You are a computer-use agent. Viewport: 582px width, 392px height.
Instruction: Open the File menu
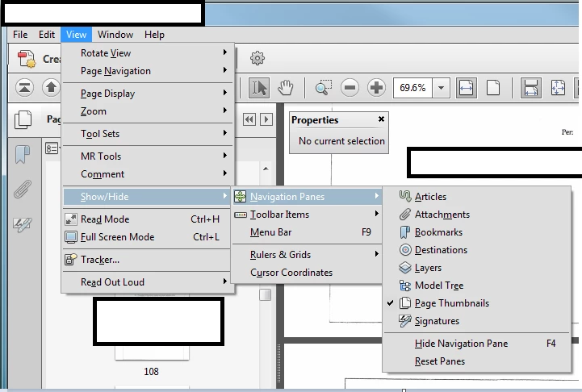(x=20, y=35)
